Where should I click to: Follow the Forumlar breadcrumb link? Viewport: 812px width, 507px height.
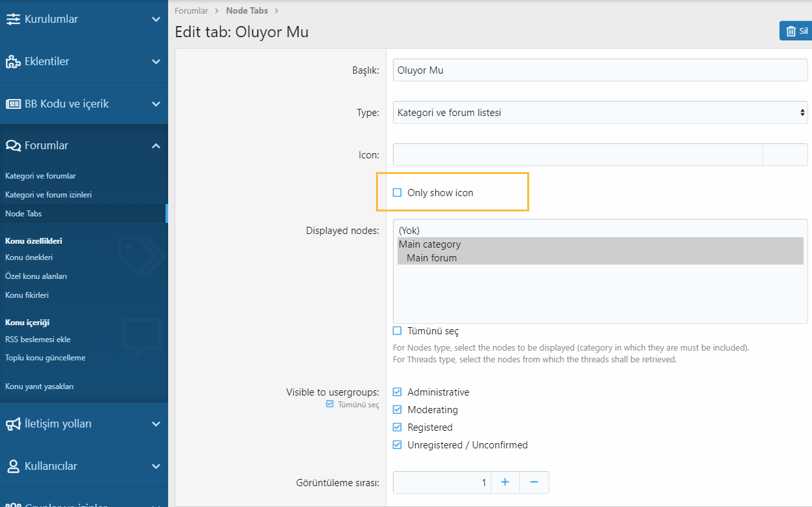[x=192, y=11]
